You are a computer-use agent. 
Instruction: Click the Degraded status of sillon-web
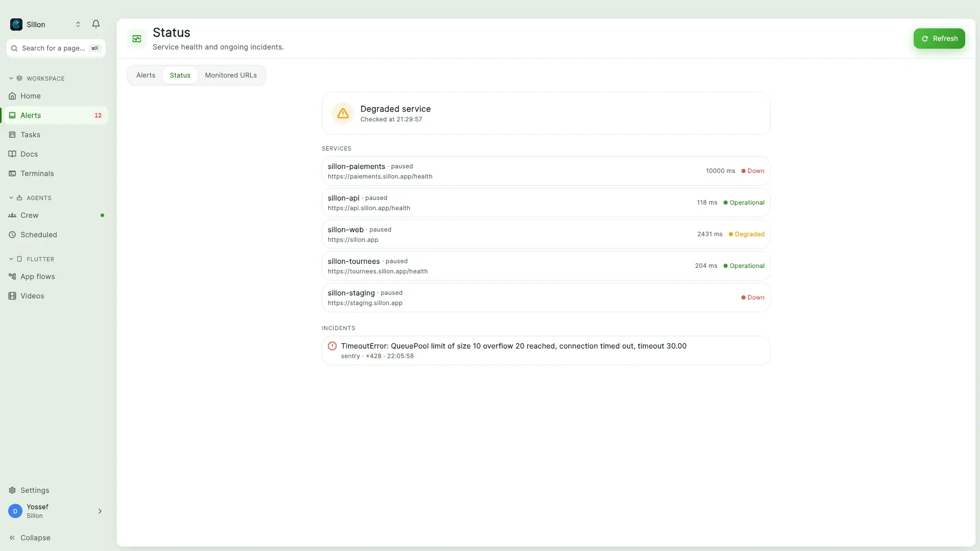point(746,234)
